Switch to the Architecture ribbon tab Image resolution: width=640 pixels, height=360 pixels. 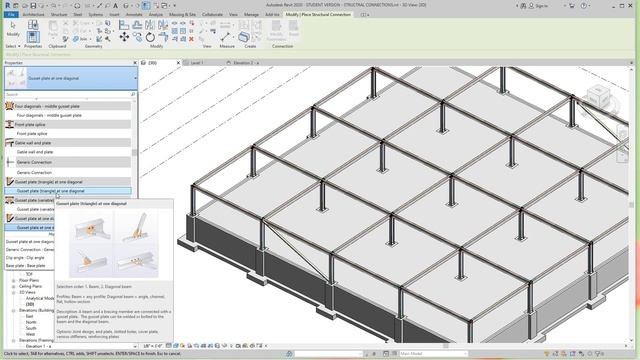[33, 14]
